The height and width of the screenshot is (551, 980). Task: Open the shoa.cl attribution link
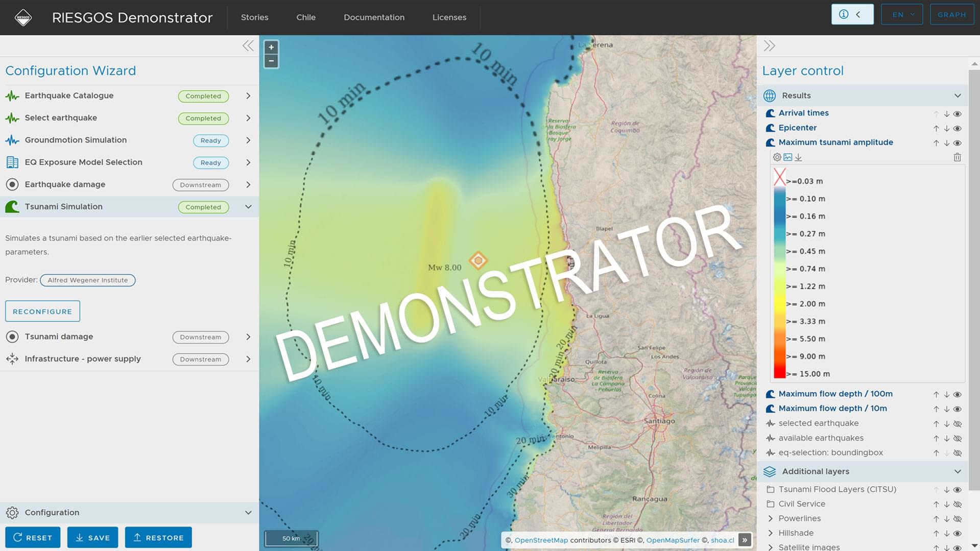click(722, 540)
